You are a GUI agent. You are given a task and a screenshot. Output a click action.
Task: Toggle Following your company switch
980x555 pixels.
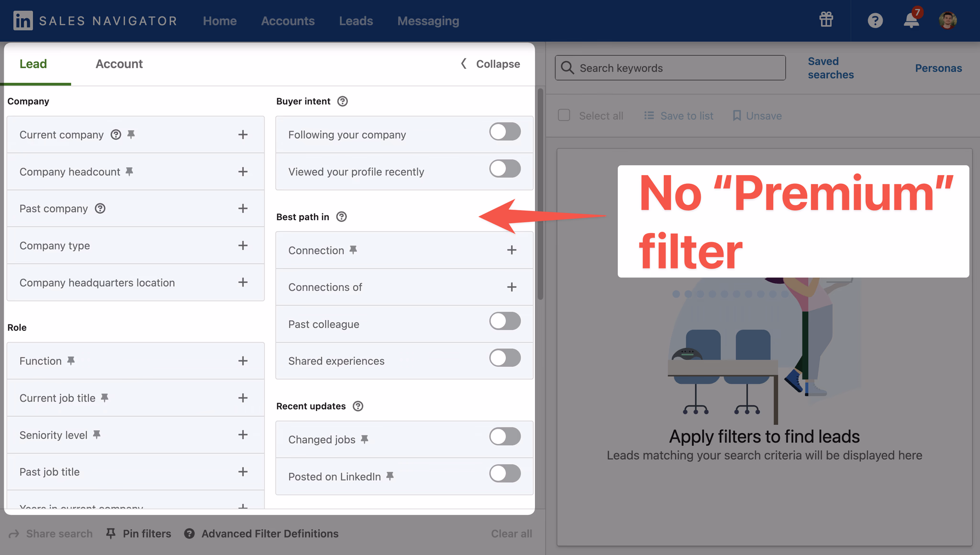(505, 132)
